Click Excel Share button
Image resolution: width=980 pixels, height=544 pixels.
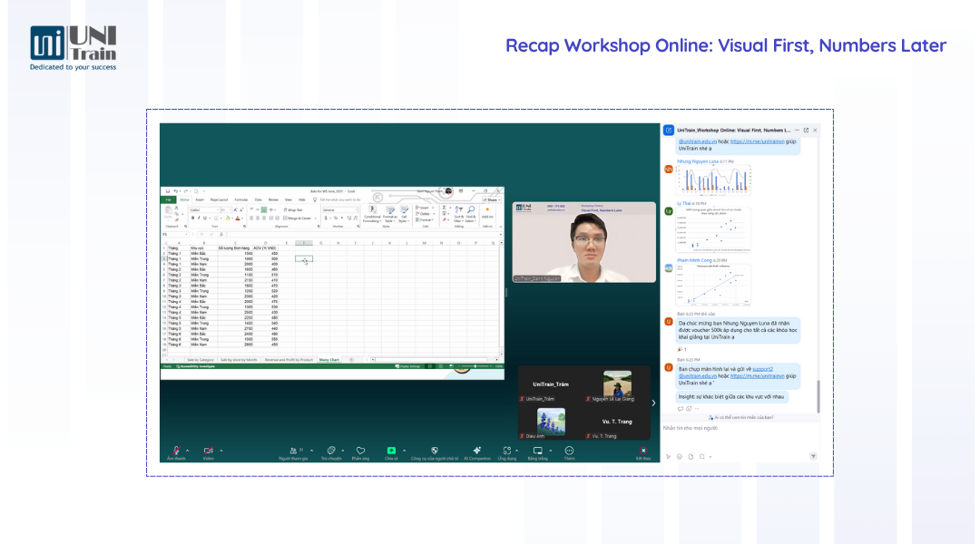coord(493,199)
